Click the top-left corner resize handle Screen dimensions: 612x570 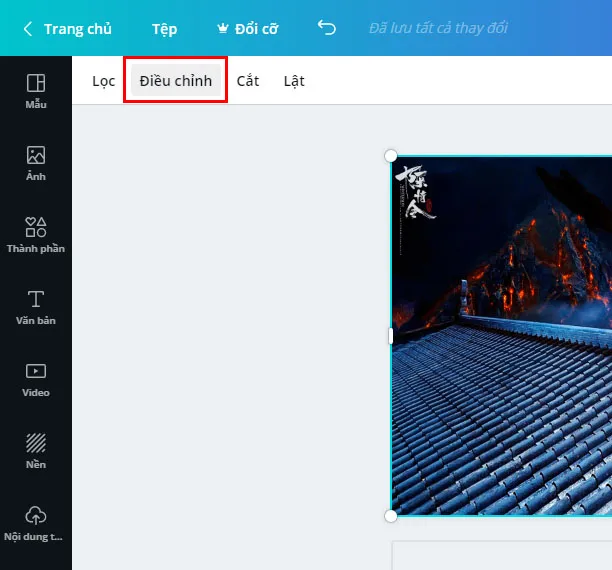(x=391, y=156)
